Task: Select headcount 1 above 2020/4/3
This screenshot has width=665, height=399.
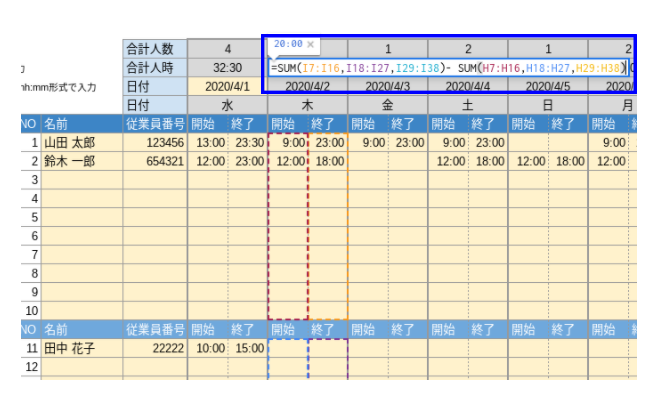Action: [x=388, y=49]
